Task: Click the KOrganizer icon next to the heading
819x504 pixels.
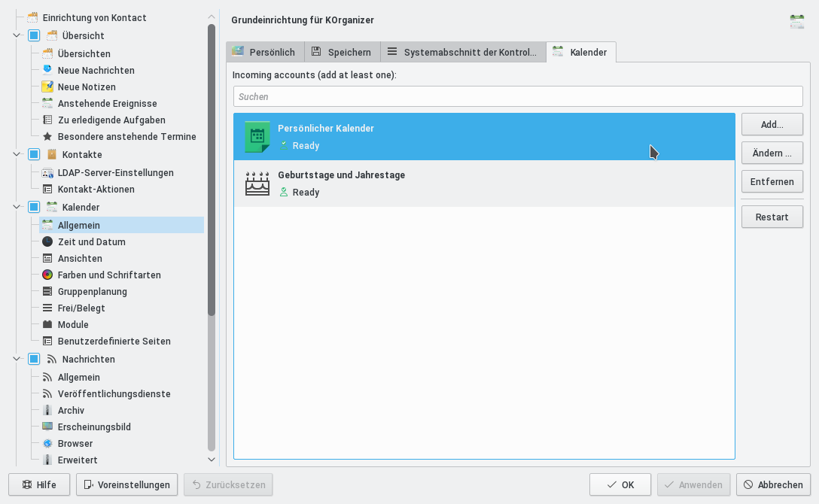Action: pyautogui.click(x=797, y=21)
